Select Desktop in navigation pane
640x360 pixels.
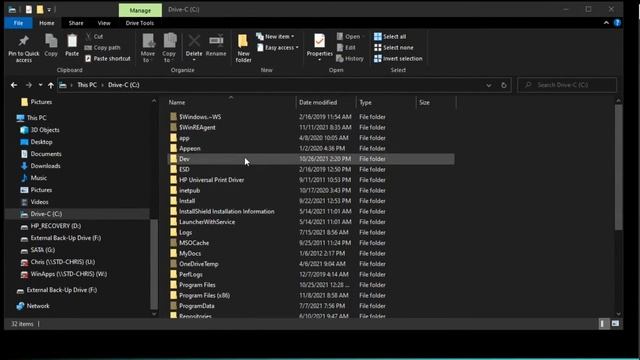(x=37, y=142)
